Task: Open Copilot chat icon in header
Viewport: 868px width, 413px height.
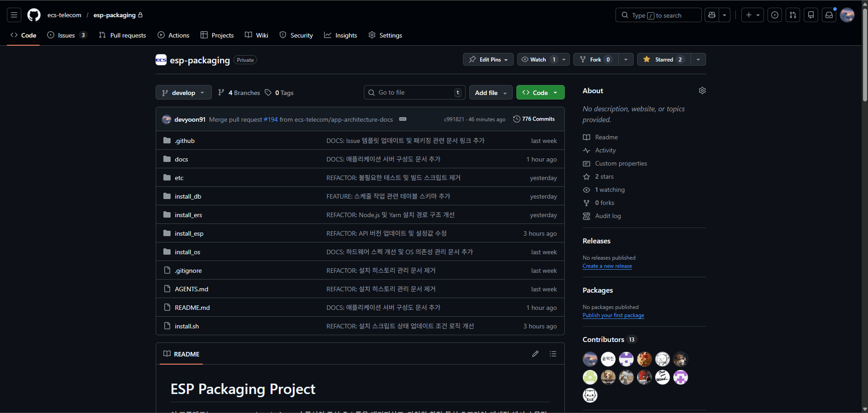Action: (x=712, y=15)
